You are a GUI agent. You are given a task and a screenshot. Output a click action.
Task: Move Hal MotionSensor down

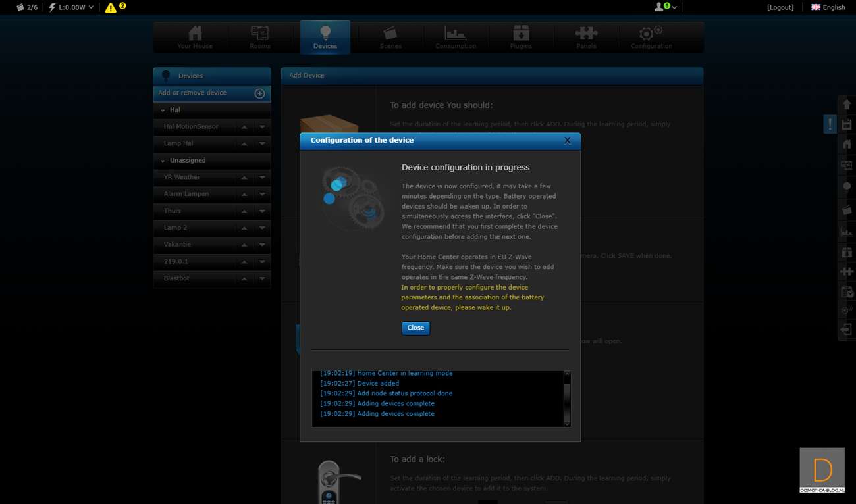click(262, 127)
